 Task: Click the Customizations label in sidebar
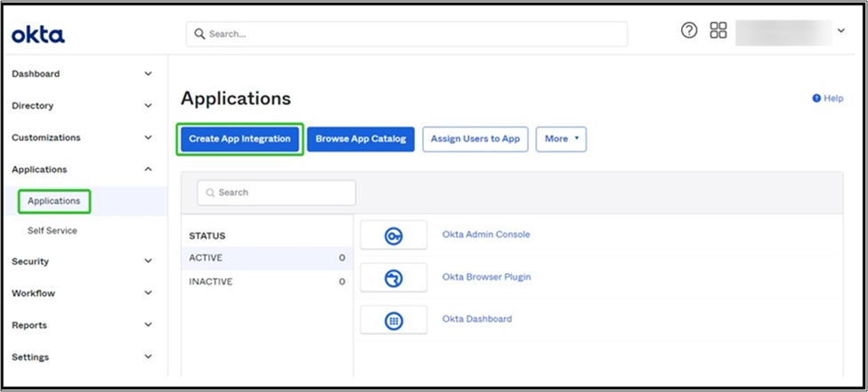(46, 137)
